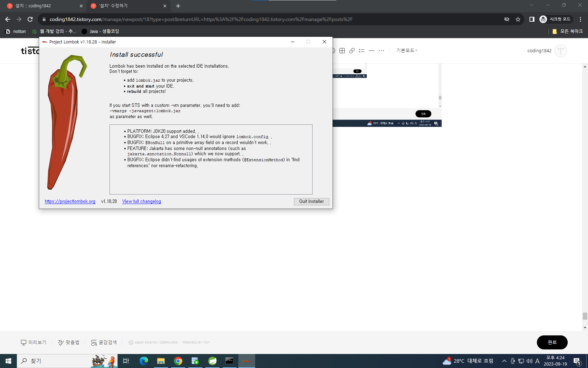Open the Java - 생활코딩 bookmark

tap(100, 31)
